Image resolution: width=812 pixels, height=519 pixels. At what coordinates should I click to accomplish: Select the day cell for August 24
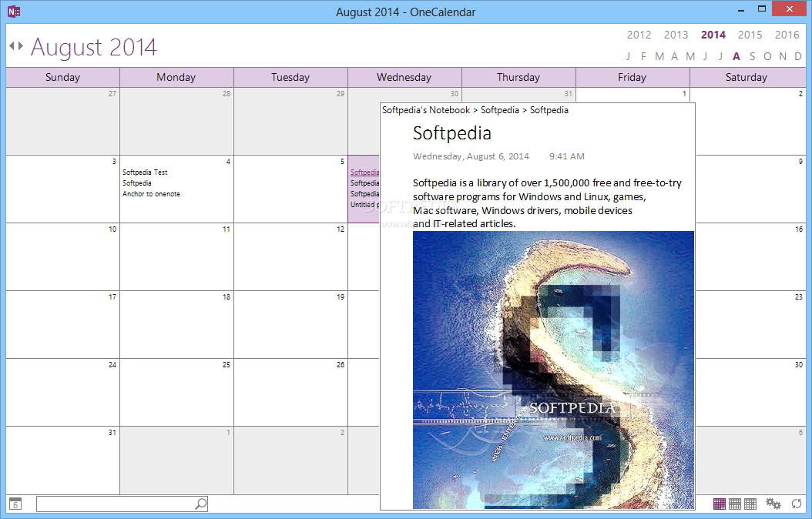[x=62, y=393]
